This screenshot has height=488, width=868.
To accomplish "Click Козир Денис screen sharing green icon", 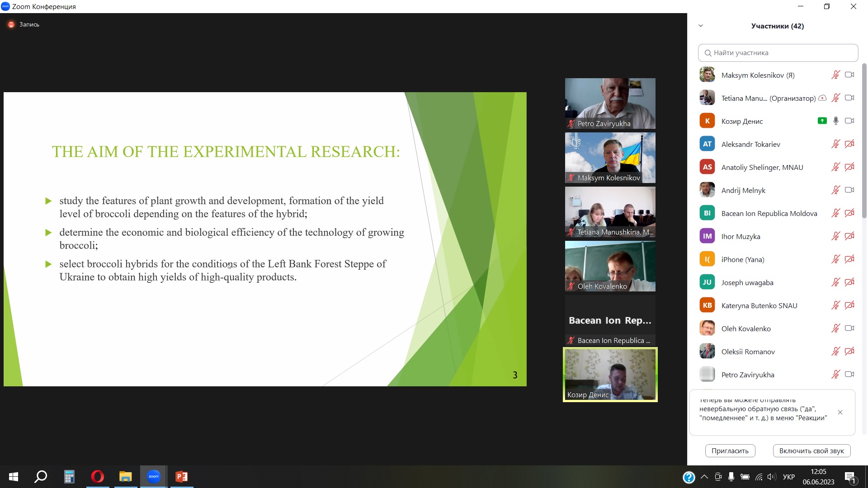I will [822, 121].
